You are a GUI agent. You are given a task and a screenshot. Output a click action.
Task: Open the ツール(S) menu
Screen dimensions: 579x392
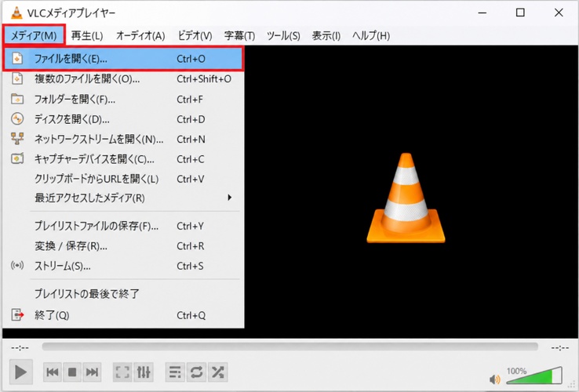tap(283, 36)
